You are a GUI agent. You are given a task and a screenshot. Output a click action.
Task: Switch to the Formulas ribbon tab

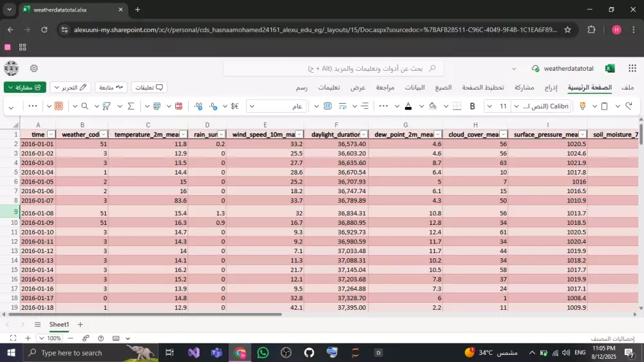443,87
